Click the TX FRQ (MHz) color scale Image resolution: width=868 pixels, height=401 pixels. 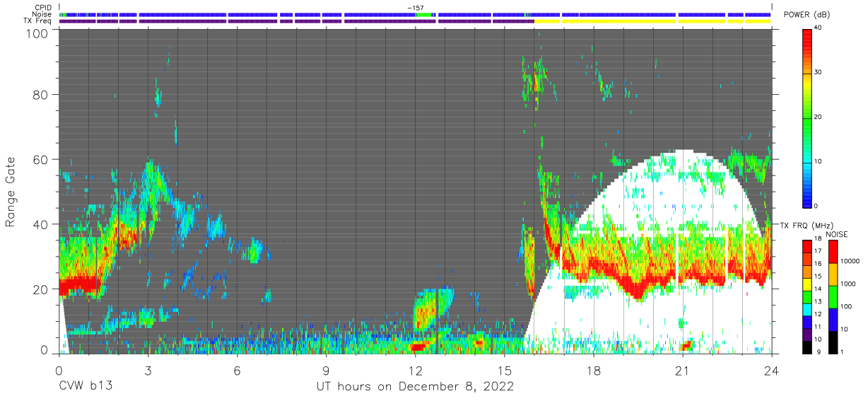[x=807, y=296]
